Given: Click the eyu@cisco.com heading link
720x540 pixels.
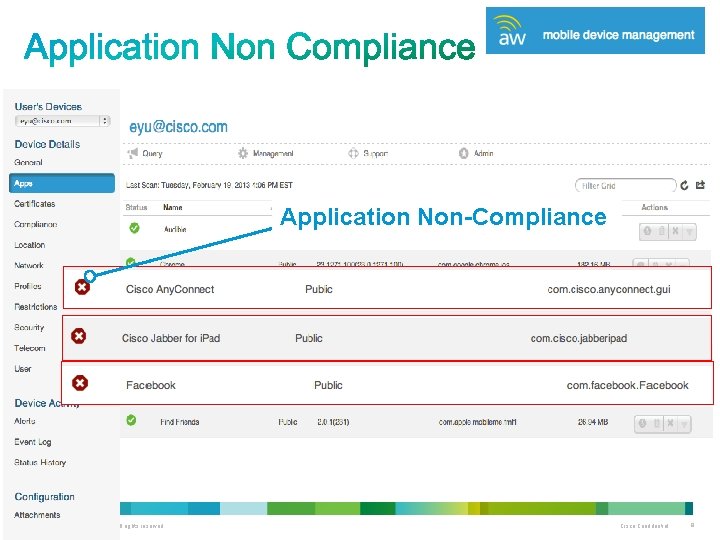Looking at the screenshot, I should [178, 127].
